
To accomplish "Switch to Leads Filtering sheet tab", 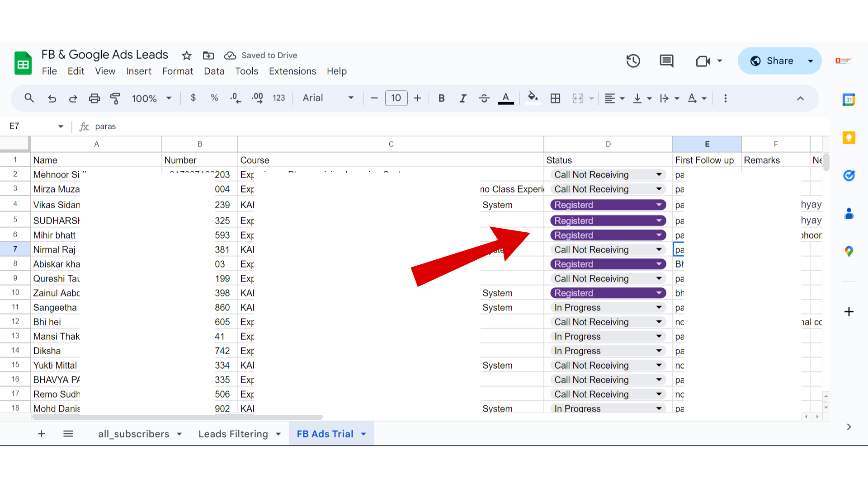I will tap(233, 434).
